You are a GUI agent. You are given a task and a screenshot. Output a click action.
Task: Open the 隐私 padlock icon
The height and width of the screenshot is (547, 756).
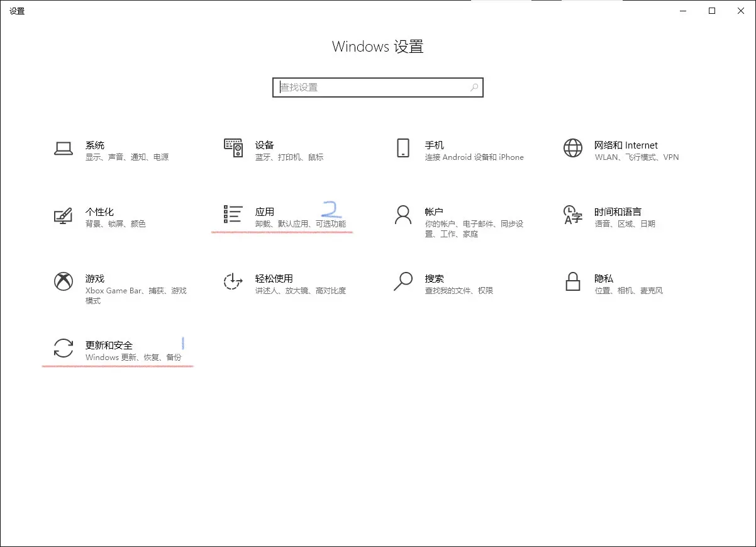tap(572, 281)
